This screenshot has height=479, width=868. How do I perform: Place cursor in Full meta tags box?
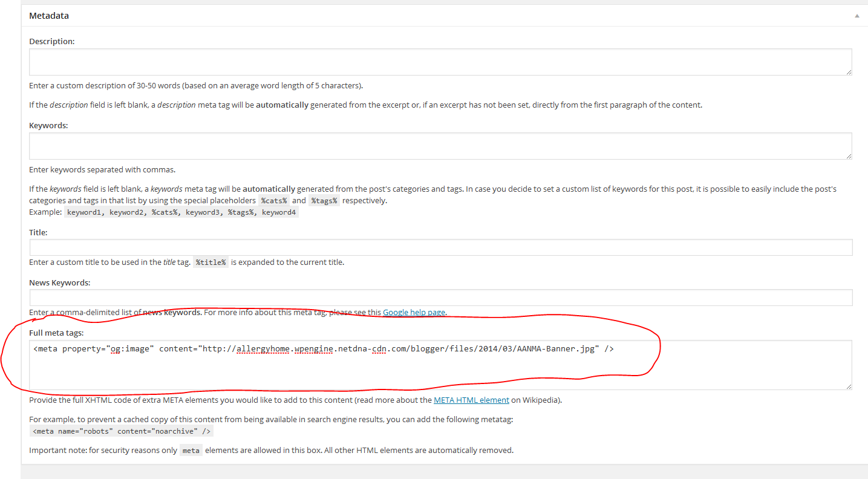click(440, 365)
